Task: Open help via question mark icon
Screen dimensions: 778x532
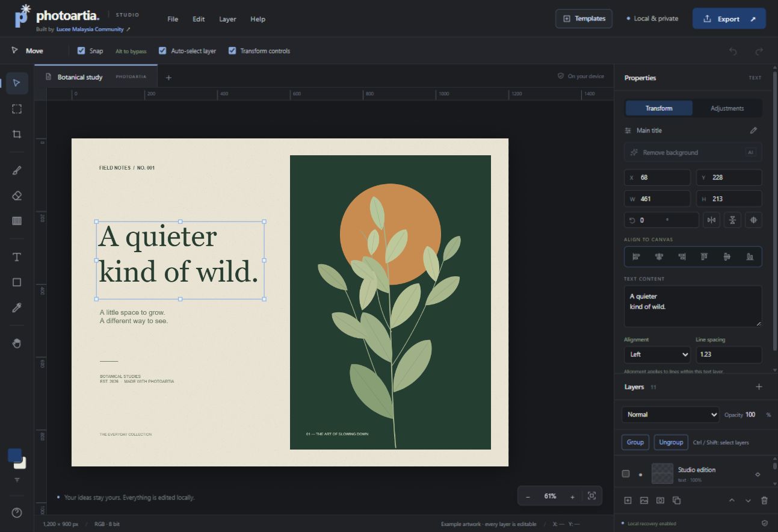Action: point(17,513)
